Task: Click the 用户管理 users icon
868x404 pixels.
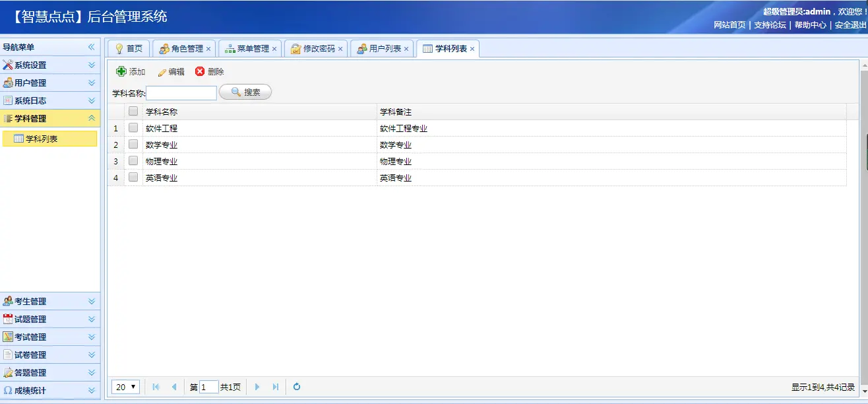Action: tap(8, 83)
